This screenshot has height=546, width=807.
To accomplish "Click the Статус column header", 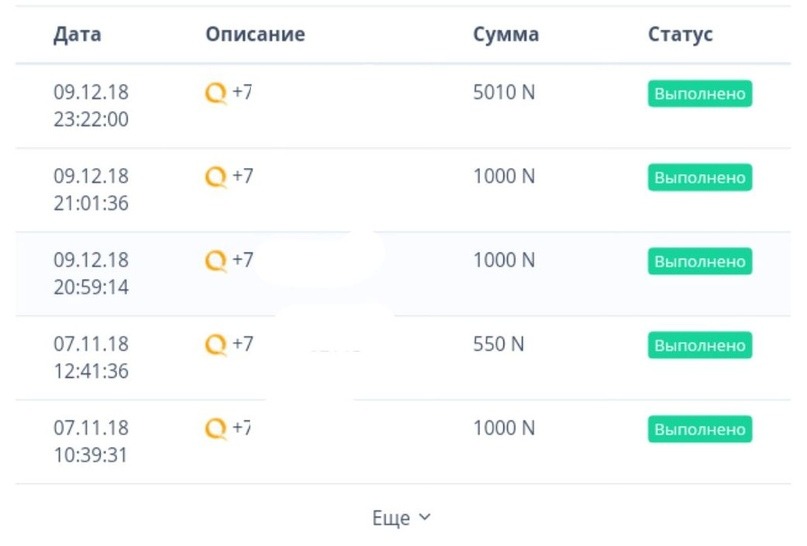I will [x=680, y=34].
